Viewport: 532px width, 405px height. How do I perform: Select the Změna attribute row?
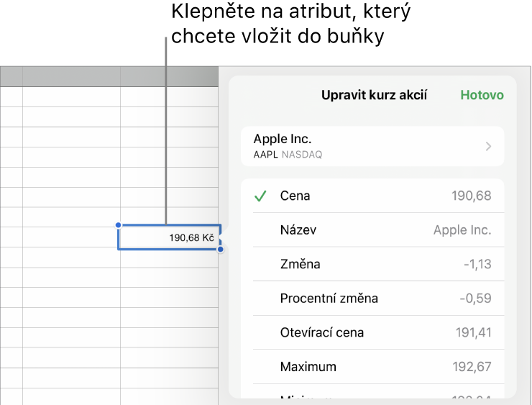(372, 264)
